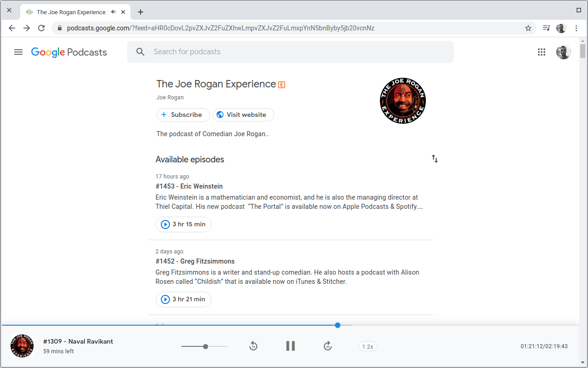Image resolution: width=588 pixels, height=368 pixels.
Task: Open a new browser tab
Action: pos(141,12)
